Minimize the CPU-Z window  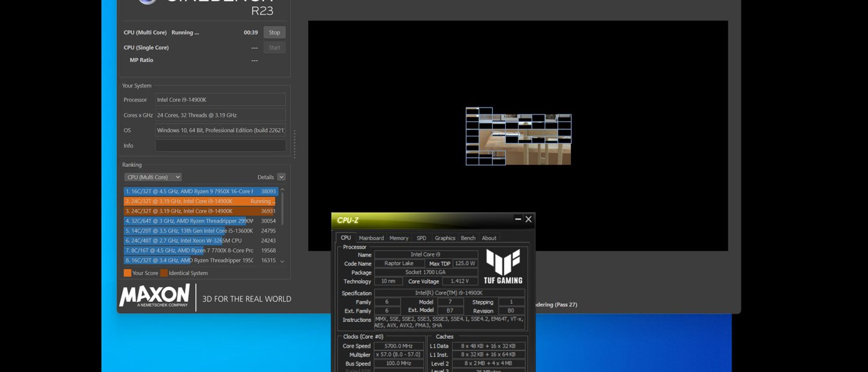click(x=518, y=219)
